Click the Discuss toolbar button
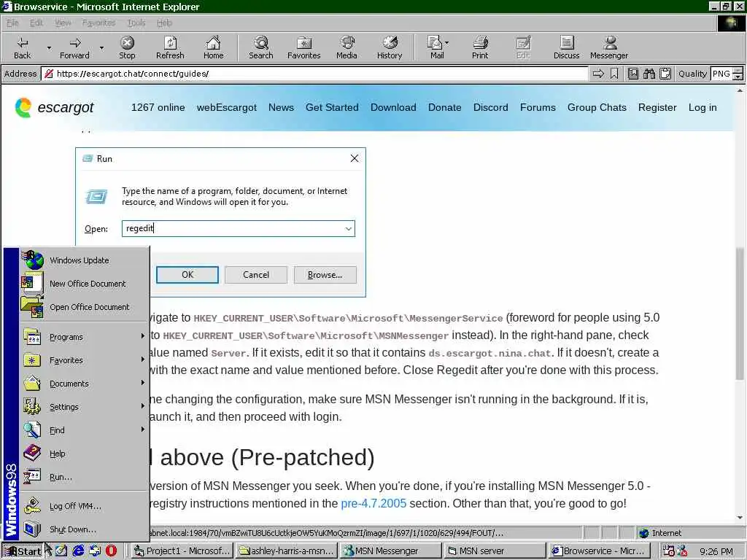The width and height of the screenshot is (747, 560). coord(566,47)
